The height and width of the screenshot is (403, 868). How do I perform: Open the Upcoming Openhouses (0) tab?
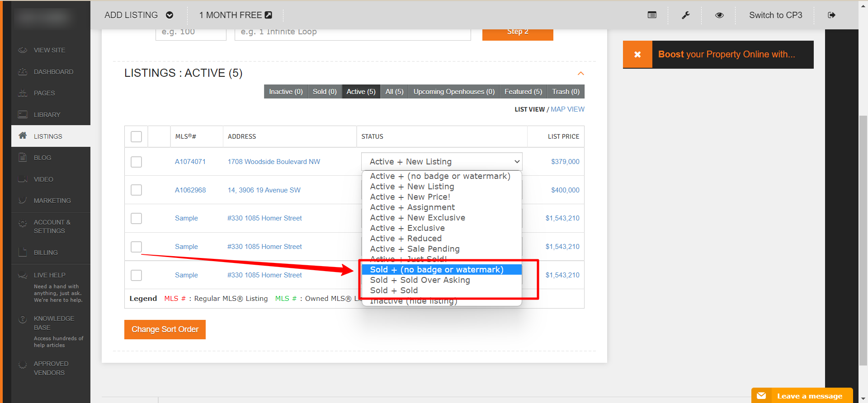(454, 92)
